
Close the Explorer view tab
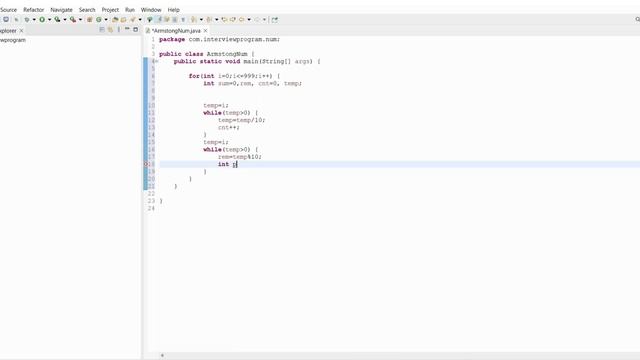21,31
